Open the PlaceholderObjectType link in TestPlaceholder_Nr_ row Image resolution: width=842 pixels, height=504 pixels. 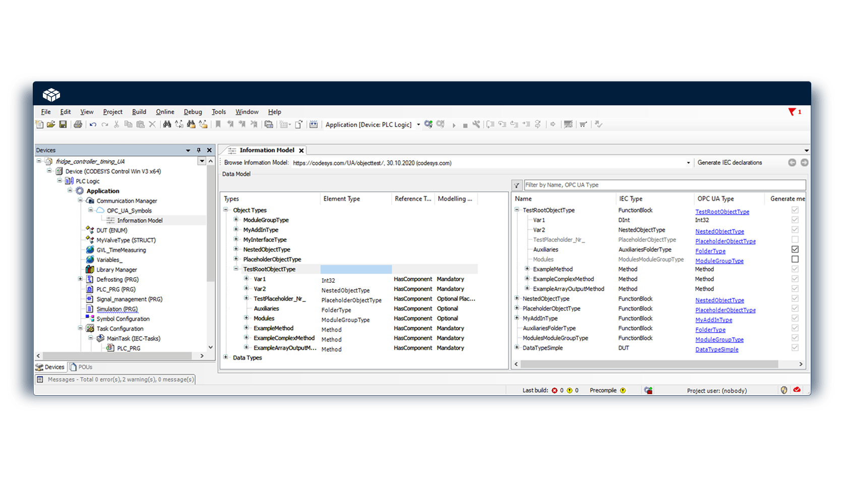pyautogui.click(x=725, y=241)
